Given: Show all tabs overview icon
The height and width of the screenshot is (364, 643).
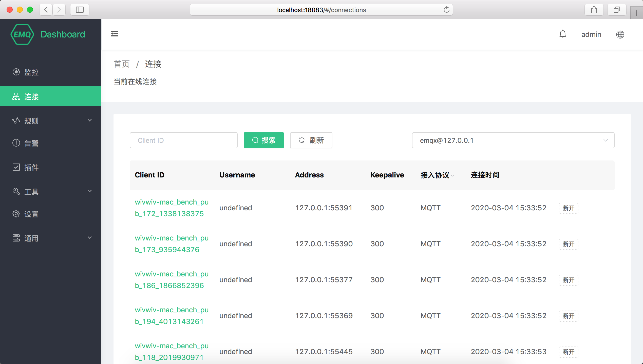Looking at the screenshot, I should tap(617, 10).
